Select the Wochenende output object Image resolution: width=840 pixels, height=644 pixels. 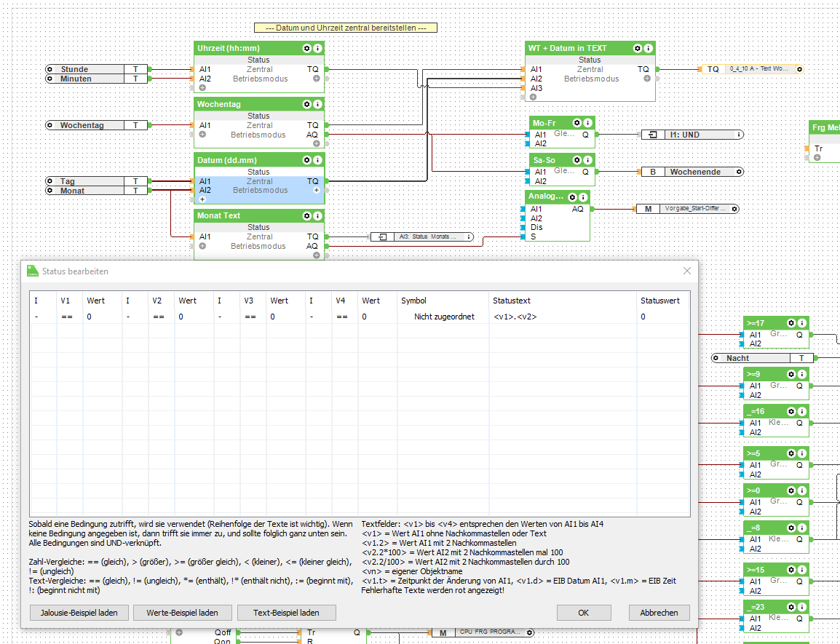(694, 172)
